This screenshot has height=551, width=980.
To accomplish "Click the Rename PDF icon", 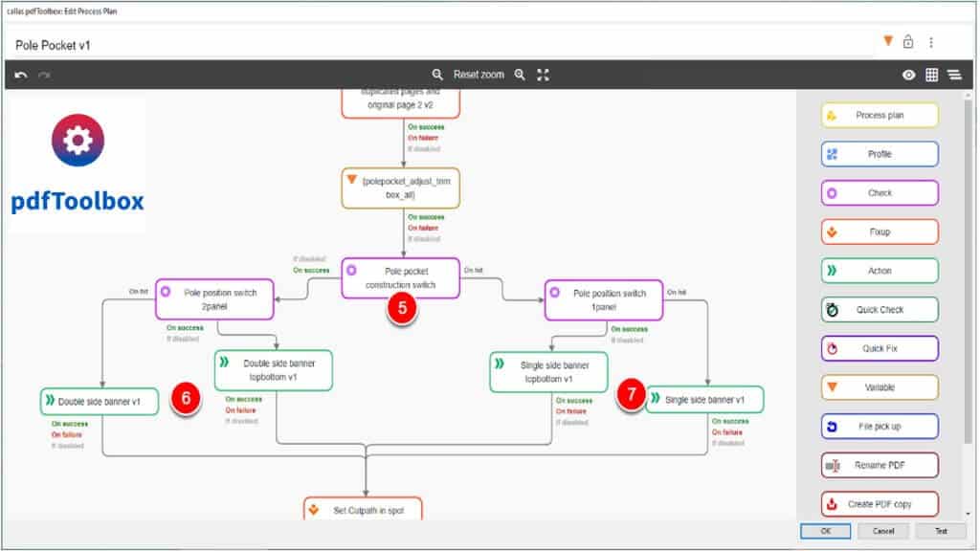I will [x=833, y=466].
